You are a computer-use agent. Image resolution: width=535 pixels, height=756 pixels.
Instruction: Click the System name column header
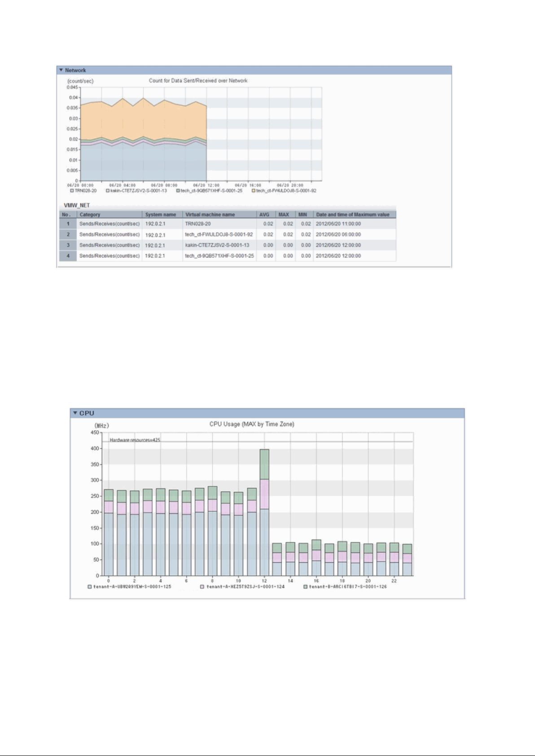[x=162, y=214]
